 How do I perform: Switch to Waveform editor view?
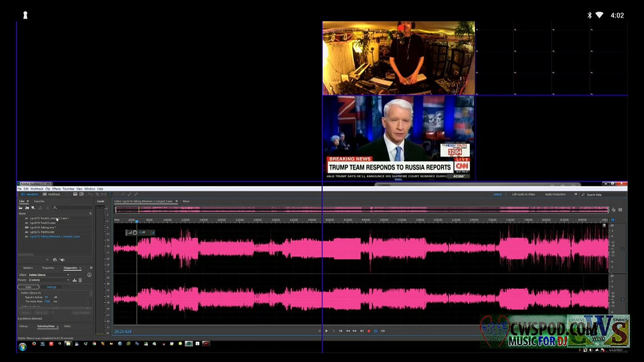point(30,195)
